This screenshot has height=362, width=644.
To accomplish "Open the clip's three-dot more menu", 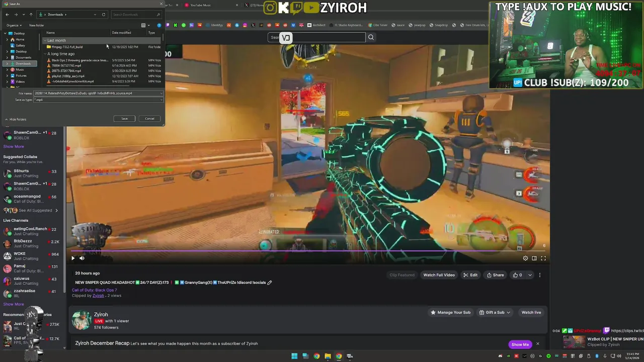I will point(540,275).
